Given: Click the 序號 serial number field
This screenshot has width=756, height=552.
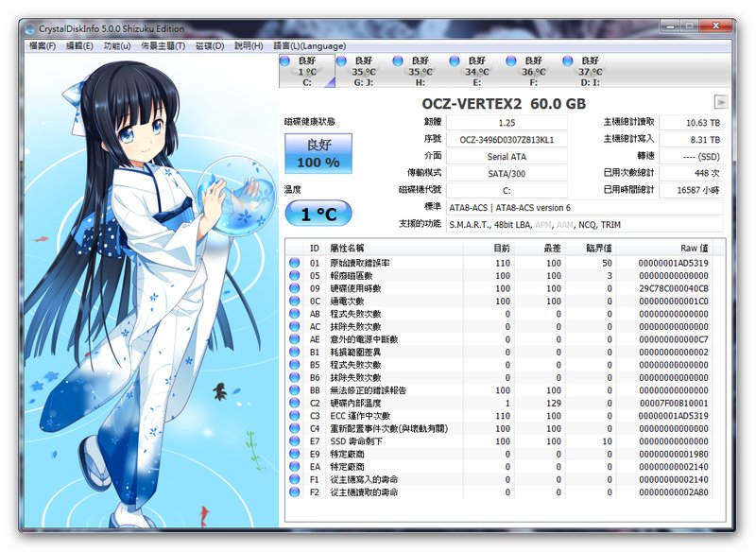Looking at the screenshot, I should point(507,140).
